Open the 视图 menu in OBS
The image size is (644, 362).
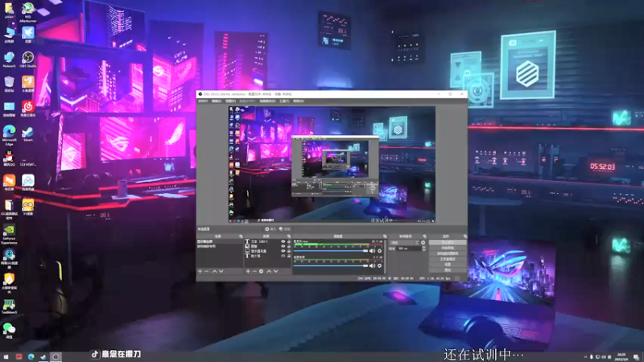(230, 101)
